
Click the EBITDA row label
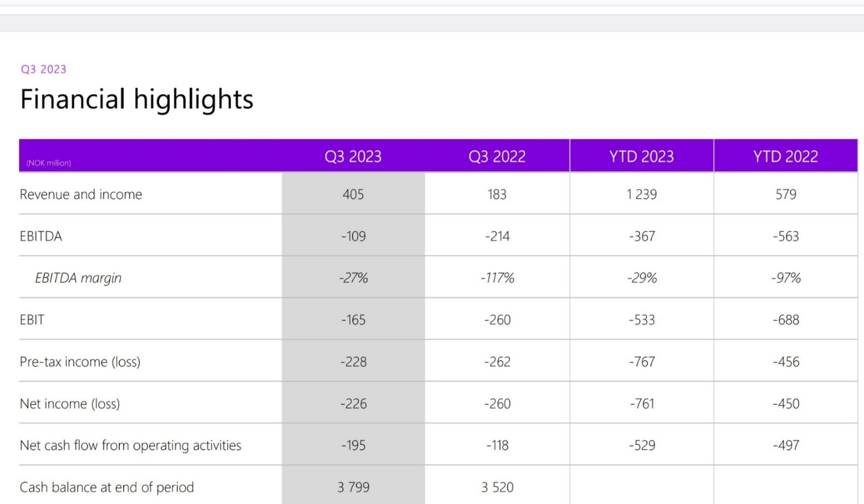tap(41, 236)
